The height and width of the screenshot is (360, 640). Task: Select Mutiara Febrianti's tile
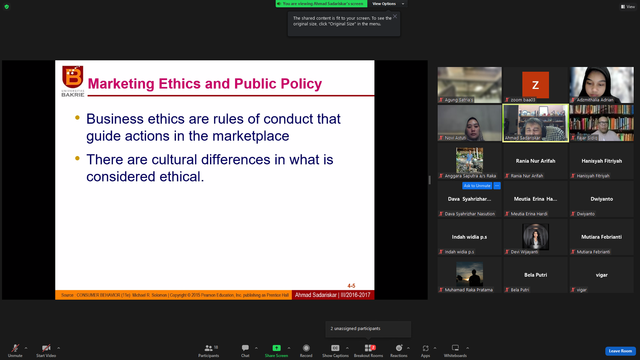tap(602, 237)
